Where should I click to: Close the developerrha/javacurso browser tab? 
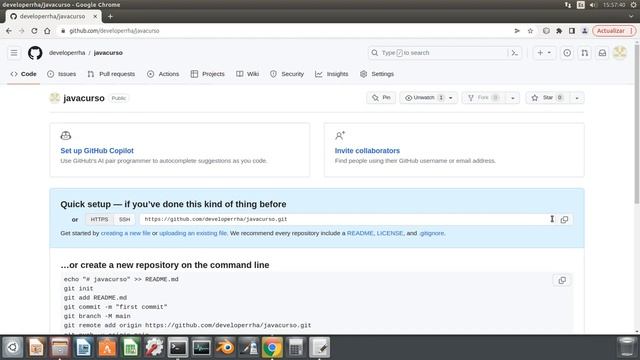pyautogui.click(x=95, y=16)
